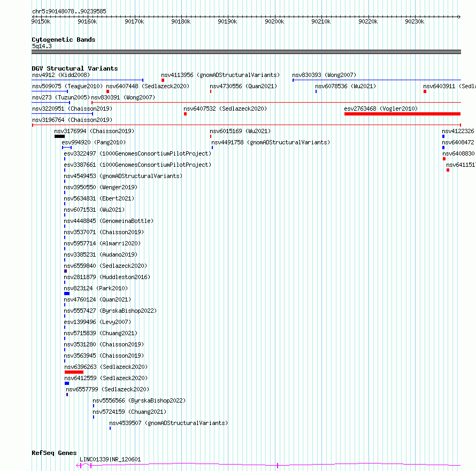Click the nsv4912 (Kidd2008) variant label
476x471 pixels.
tap(61, 75)
